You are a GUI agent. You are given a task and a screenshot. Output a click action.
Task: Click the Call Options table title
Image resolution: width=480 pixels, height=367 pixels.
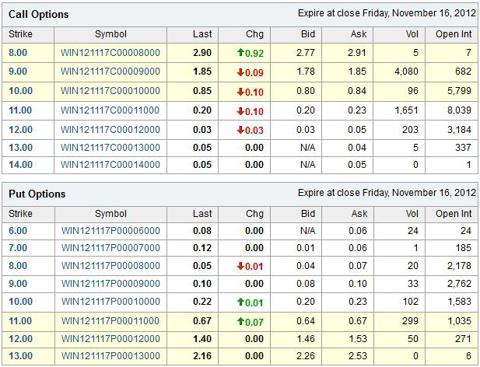pyautogui.click(x=38, y=14)
